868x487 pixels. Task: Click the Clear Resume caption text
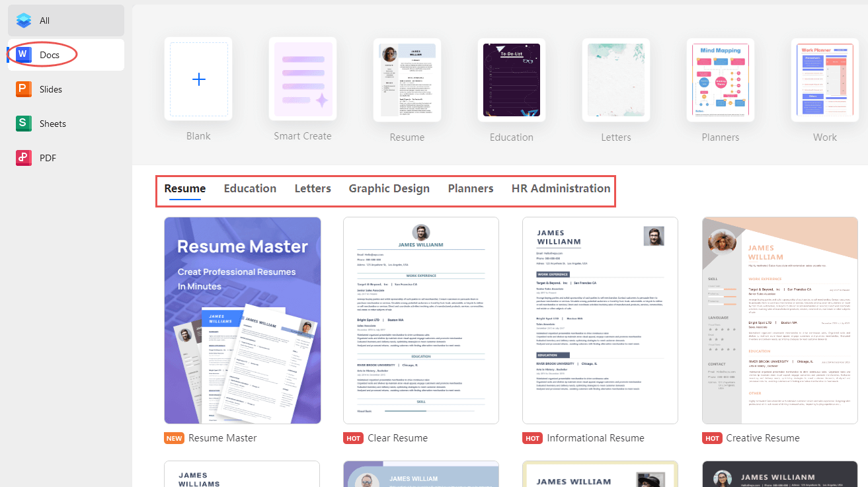tap(398, 438)
